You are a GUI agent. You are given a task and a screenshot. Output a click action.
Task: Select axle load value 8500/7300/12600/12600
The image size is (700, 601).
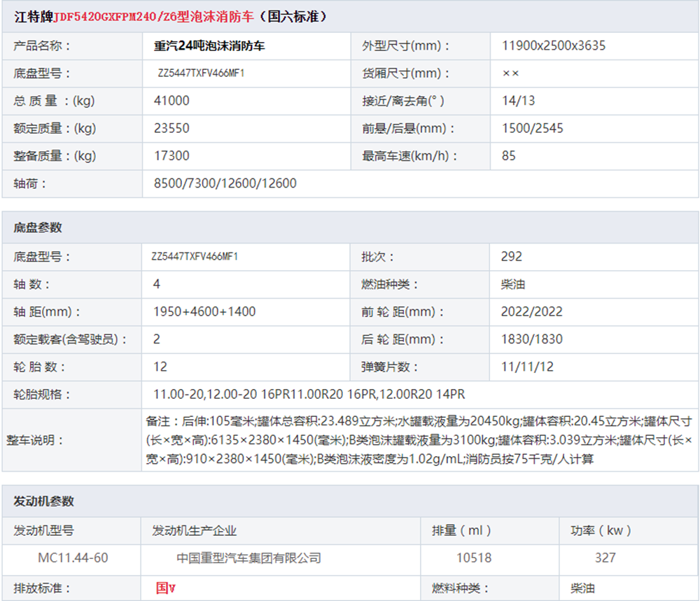click(225, 183)
